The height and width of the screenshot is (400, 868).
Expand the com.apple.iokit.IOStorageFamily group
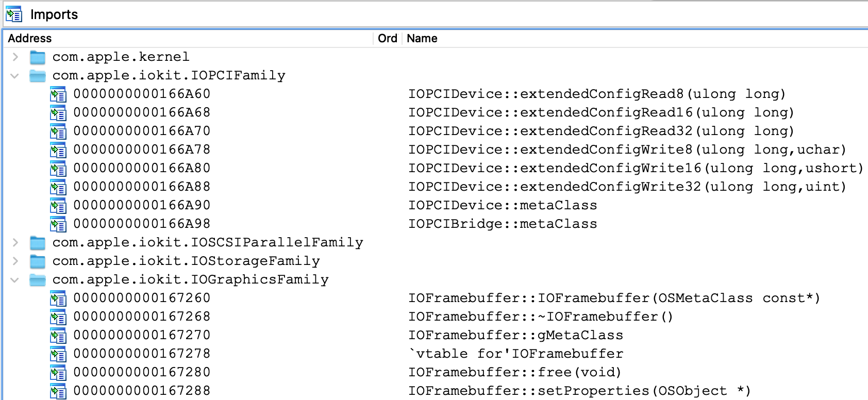[x=15, y=261]
